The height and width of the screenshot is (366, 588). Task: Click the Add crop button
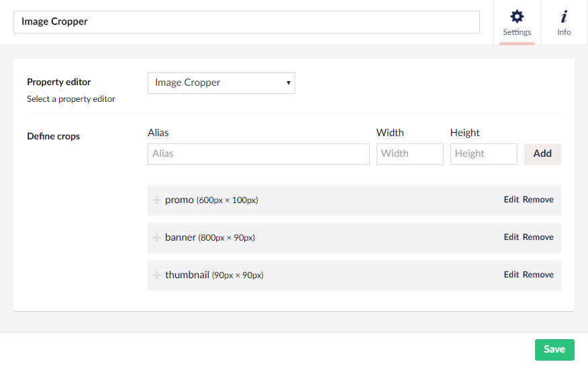pos(542,154)
